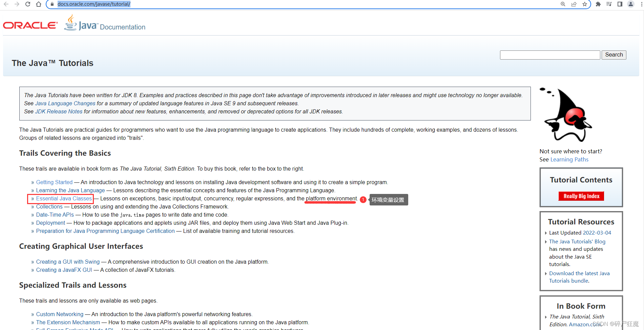Open Java Language Changes link

(65, 104)
